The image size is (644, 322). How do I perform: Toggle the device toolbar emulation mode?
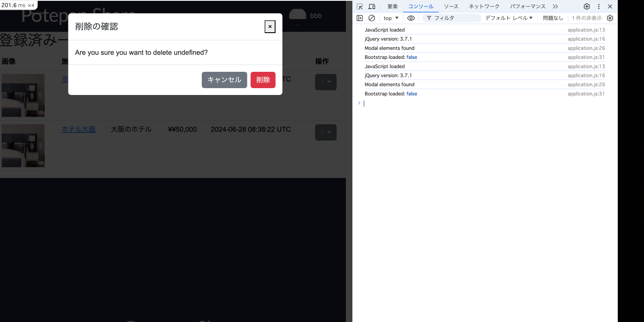[372, 6]
